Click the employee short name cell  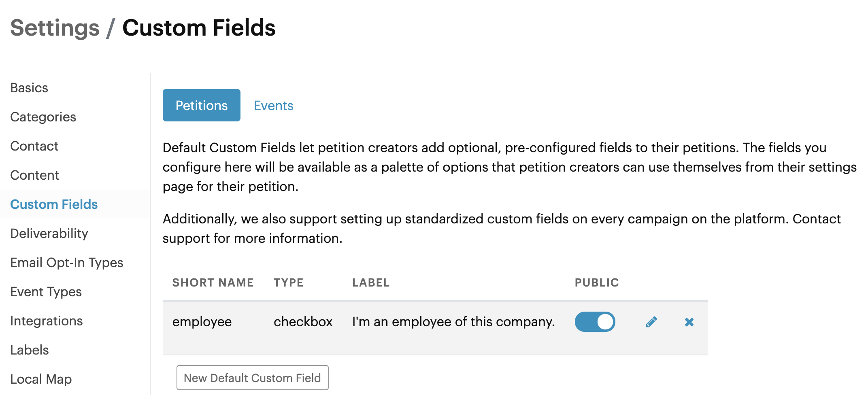[x=202, y=322]
